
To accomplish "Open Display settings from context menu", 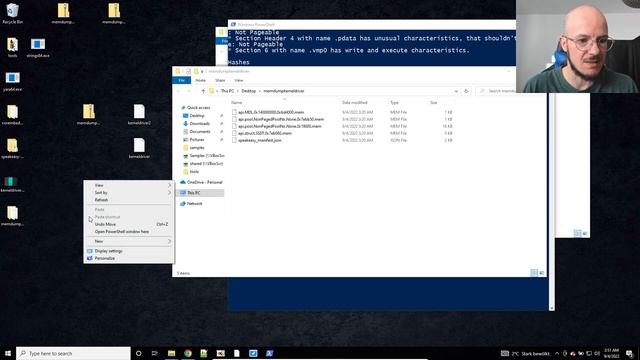I will point(129,251).
